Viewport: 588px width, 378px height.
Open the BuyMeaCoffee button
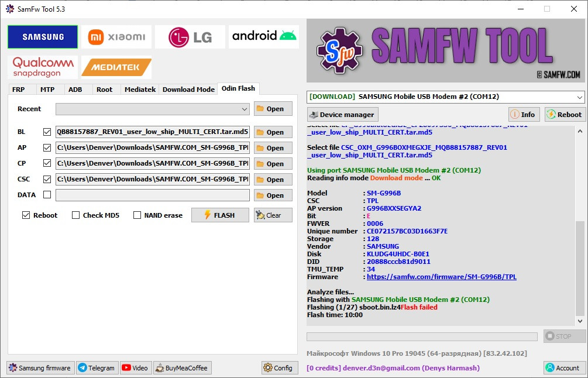[182, 368]
